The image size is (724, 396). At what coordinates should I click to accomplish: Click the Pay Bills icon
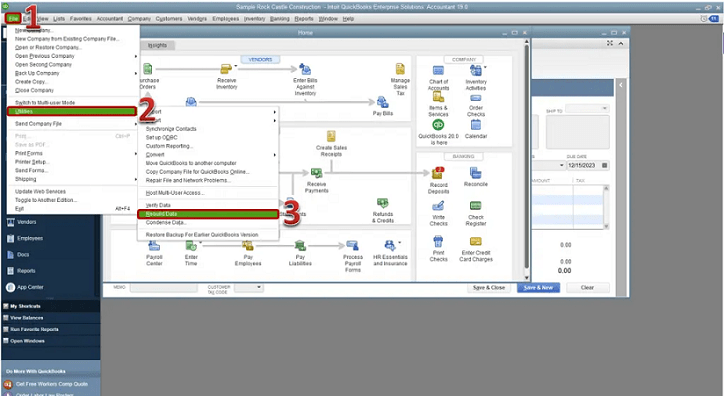pyautogui.click(x=382, y=102)
